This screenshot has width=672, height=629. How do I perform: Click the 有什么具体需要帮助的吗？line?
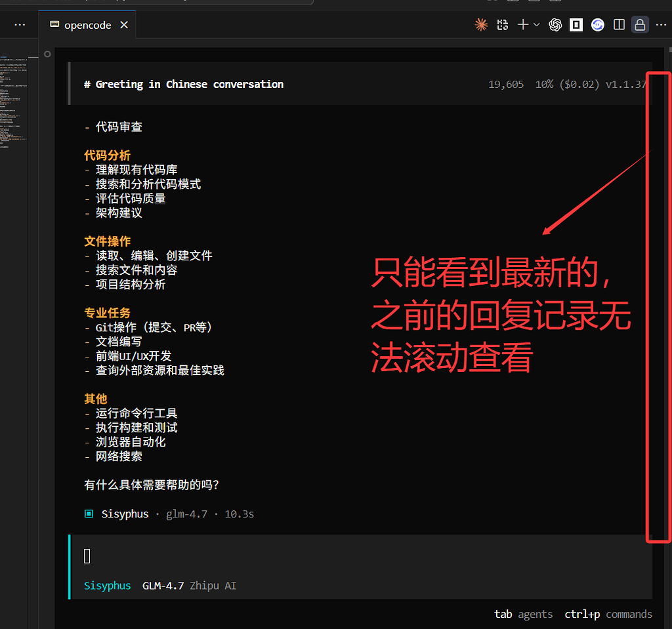(152, 485)
